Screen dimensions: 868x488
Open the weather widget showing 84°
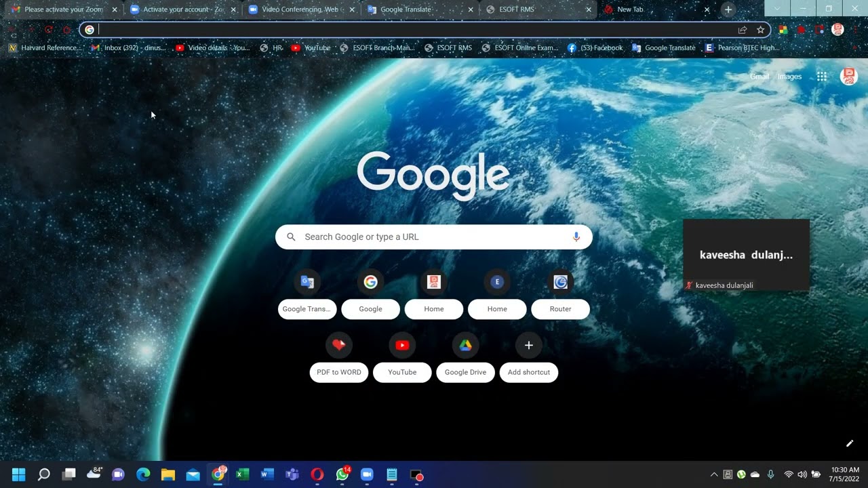94,474
